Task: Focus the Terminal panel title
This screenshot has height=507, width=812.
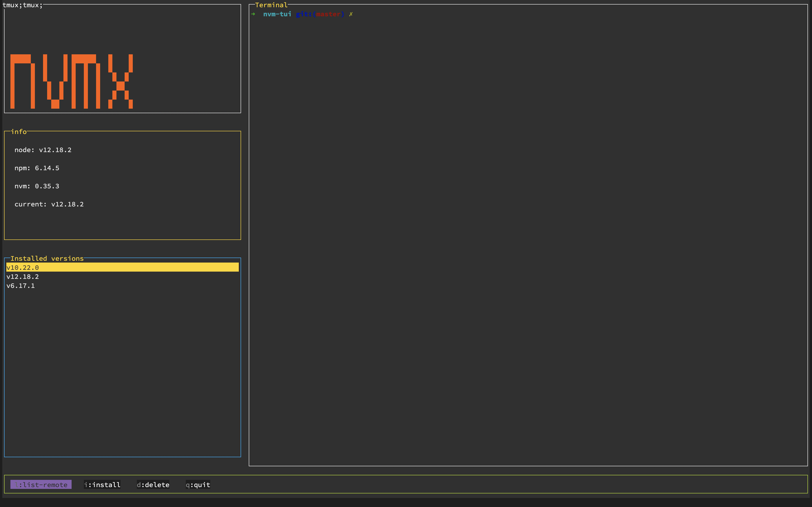Action: tap(271, 5)
